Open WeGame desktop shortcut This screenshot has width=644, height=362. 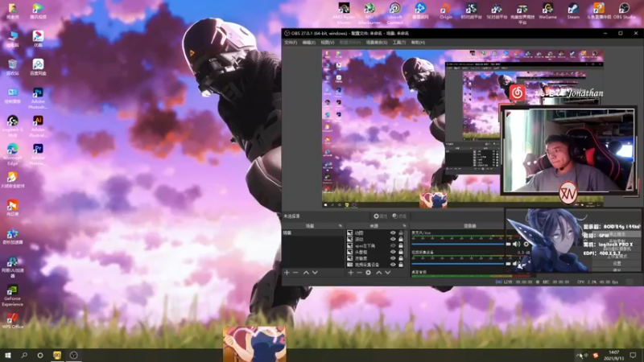(547, 11)
